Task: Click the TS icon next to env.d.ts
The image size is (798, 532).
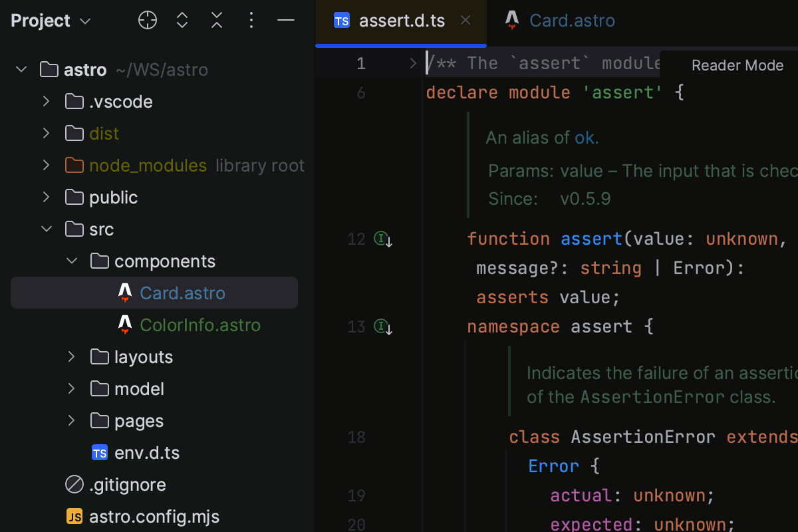Action: pyautogui.click(x=99, y=452)
